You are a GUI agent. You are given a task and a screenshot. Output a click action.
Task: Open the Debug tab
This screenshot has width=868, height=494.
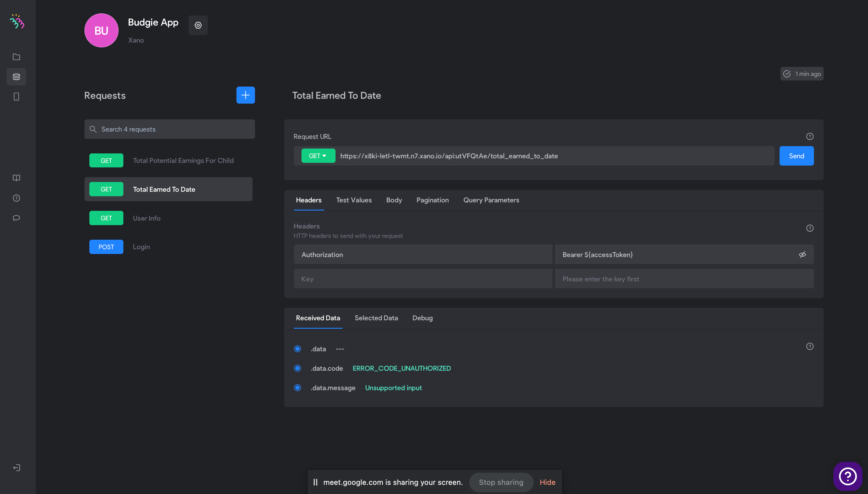[422, 318]
